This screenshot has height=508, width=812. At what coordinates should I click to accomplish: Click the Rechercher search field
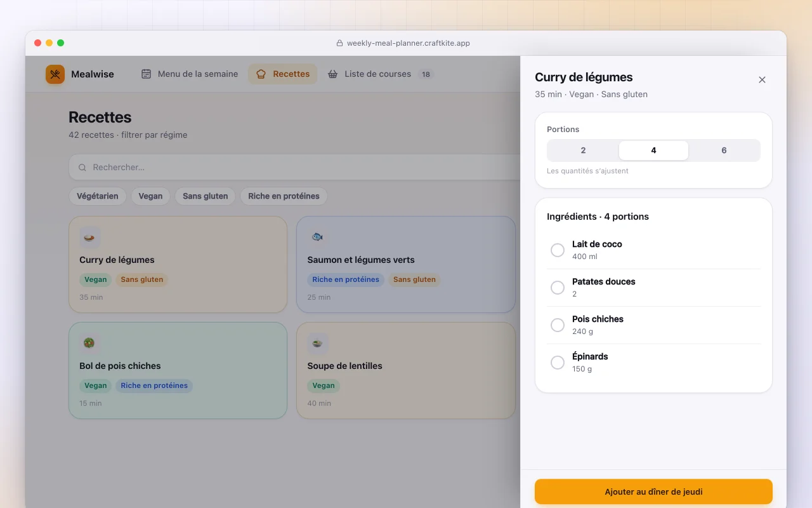click(295, 168)
